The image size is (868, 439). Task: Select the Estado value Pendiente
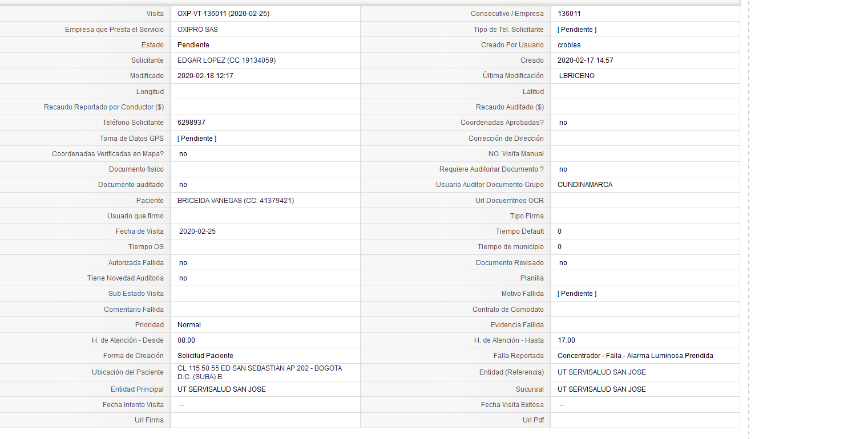click(x=193, y=44)
